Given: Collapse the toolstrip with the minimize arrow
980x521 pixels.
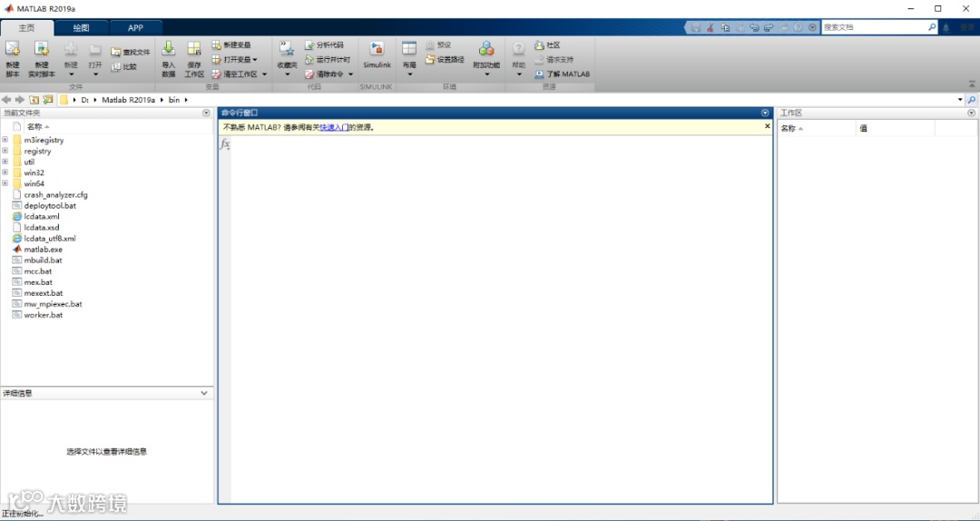Looking at the screenshot, I should (x=972, y=84).
